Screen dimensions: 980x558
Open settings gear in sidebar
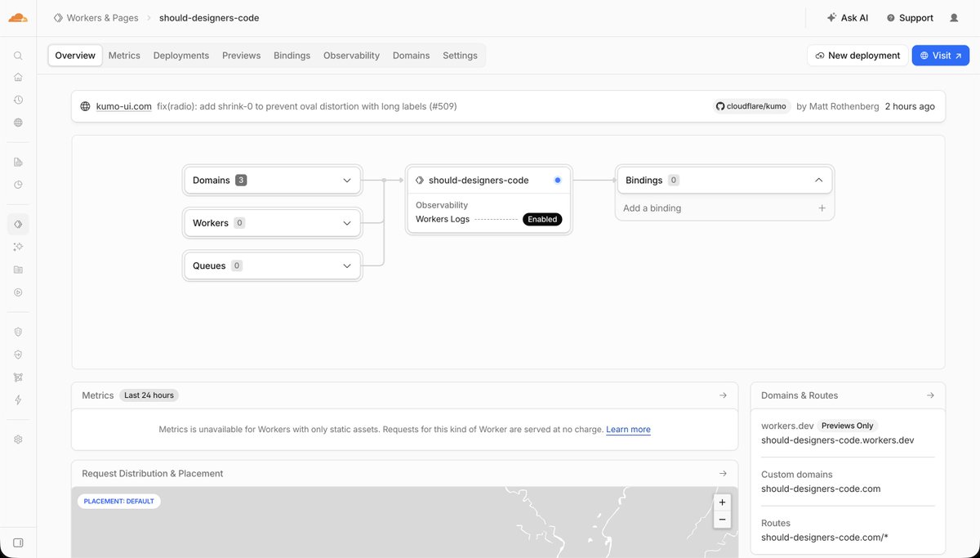[x=18, y=440]
